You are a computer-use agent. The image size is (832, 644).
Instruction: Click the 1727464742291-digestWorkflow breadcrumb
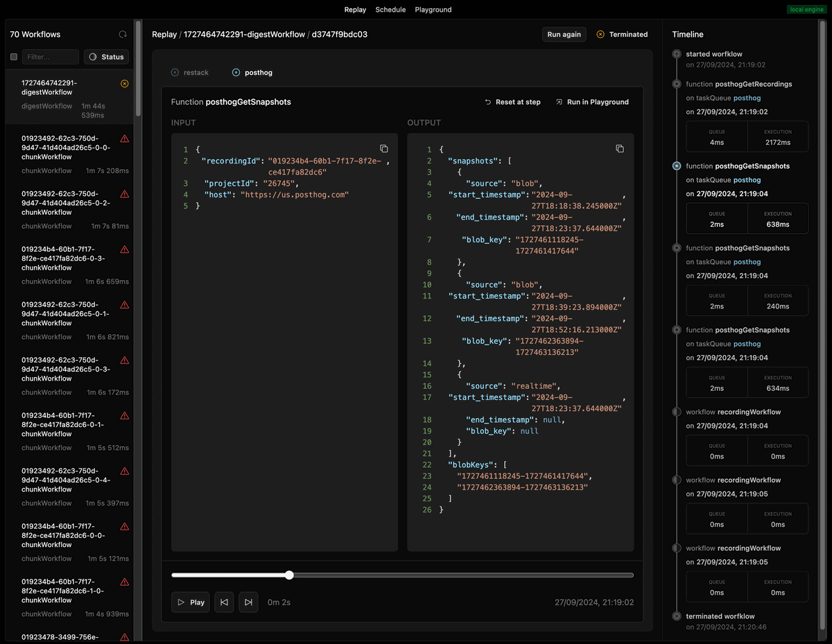[x=244, y=34]
